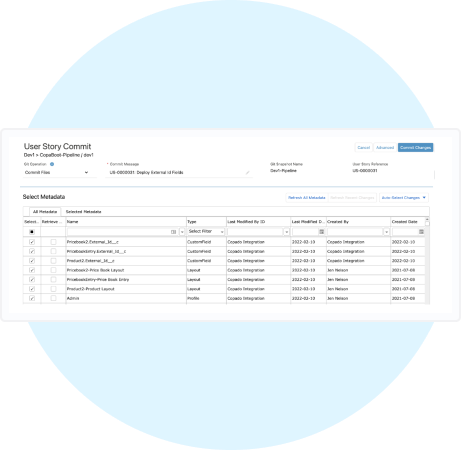Click the Cancel button
This screenshot has height=450, width=461.
tap(364, 147)
